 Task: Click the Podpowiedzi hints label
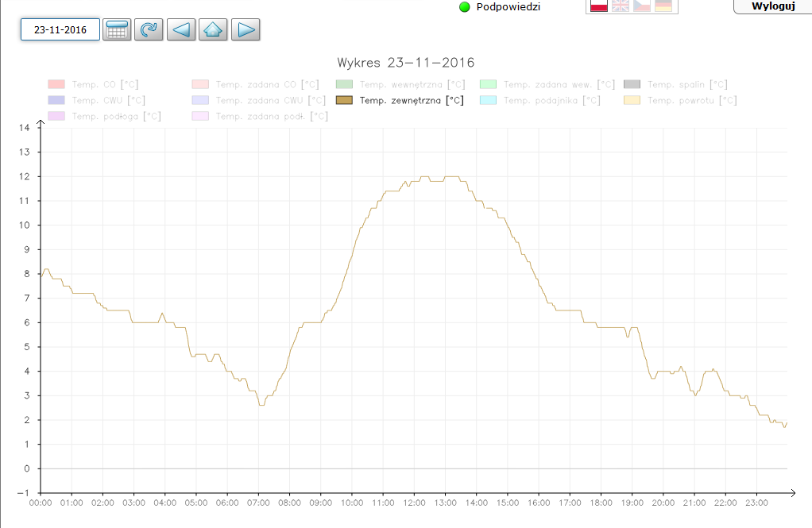[x=508, y=7]
